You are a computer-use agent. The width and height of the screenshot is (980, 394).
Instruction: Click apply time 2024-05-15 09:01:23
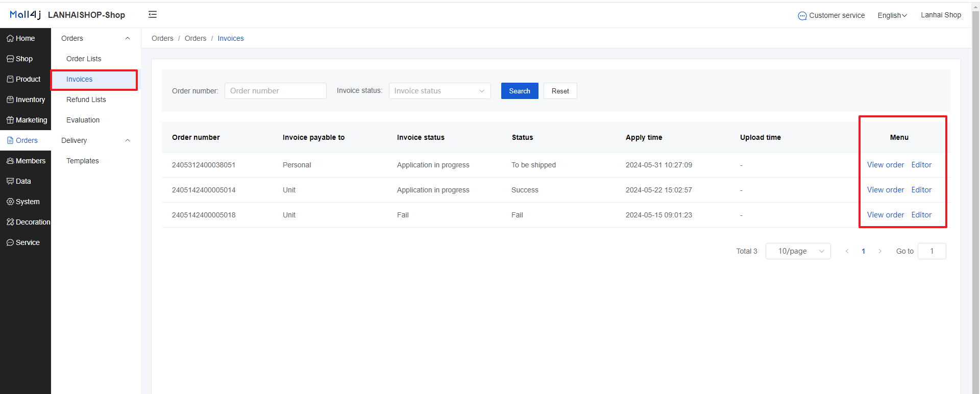point(659,215)
